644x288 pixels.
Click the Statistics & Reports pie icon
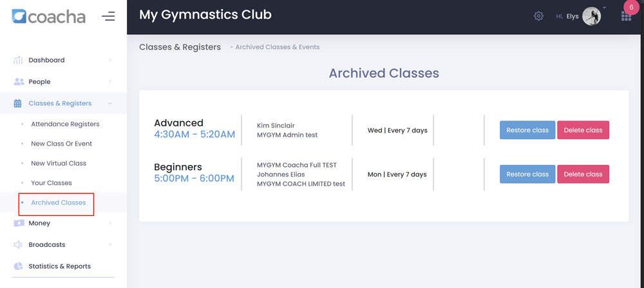(x=19, y=266)
